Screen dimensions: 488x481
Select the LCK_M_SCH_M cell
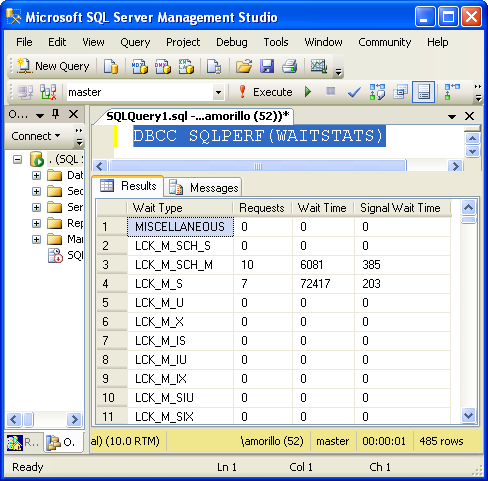(x=180, y=265)
